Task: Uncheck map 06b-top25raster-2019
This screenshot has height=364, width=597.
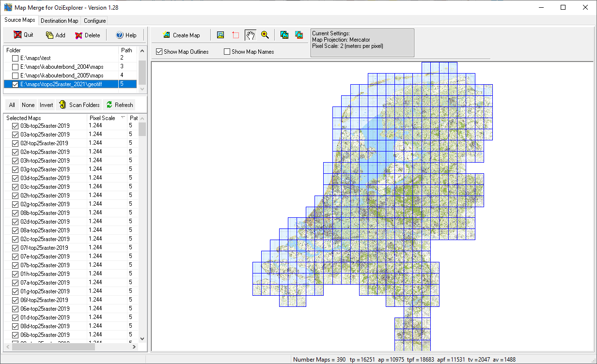Action: (x=15, y=335)
